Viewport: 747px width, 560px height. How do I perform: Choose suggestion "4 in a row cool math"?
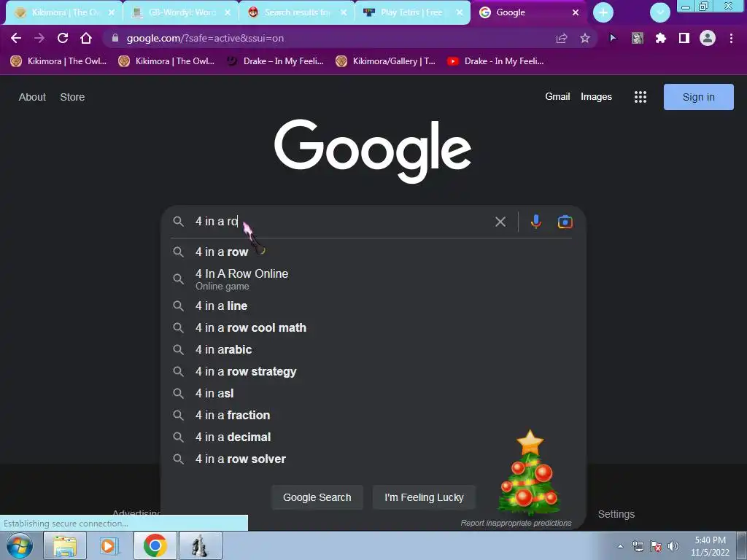[x=373, y=327]
